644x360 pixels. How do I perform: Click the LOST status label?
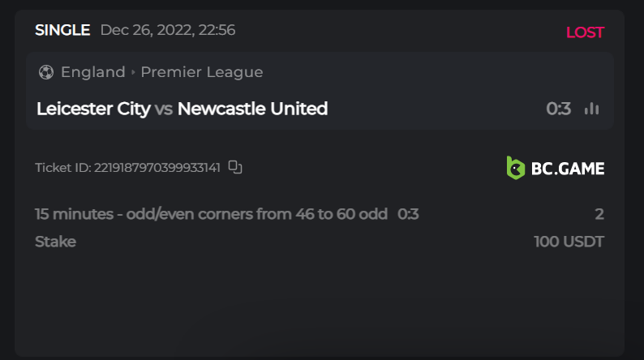coord(585,32)
